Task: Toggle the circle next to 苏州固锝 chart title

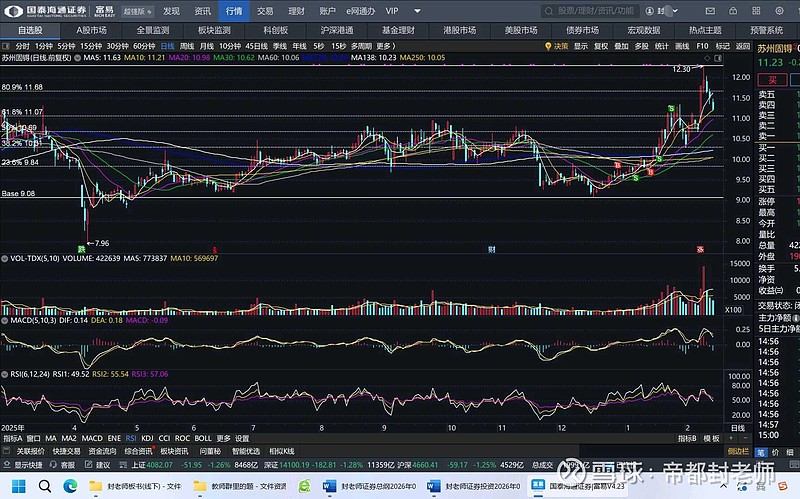Action: (x=78, y=58)
